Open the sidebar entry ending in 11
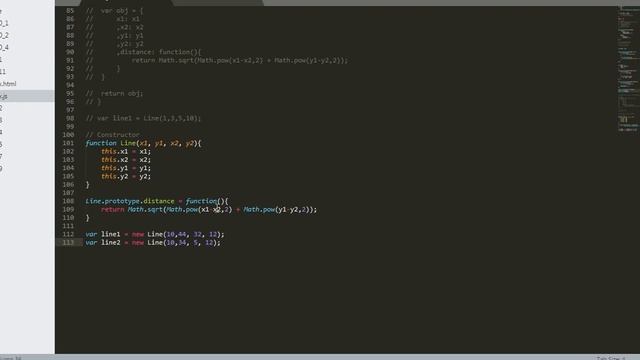The image size is (640, 360). (x=3, y=72)
